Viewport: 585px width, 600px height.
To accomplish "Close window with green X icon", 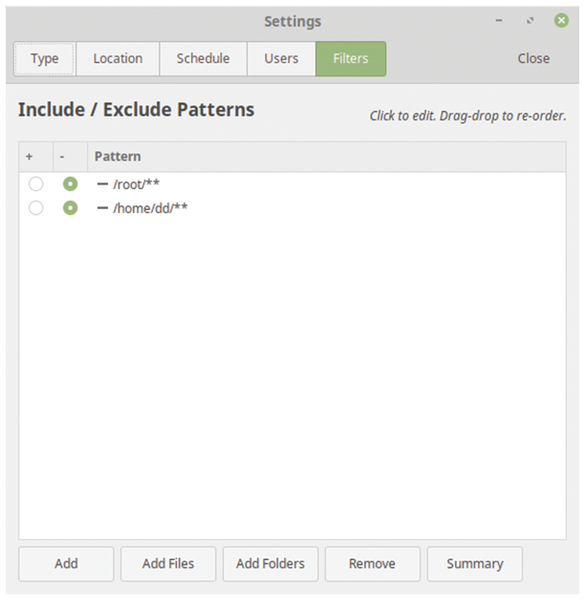I will [x=561, y=20].
